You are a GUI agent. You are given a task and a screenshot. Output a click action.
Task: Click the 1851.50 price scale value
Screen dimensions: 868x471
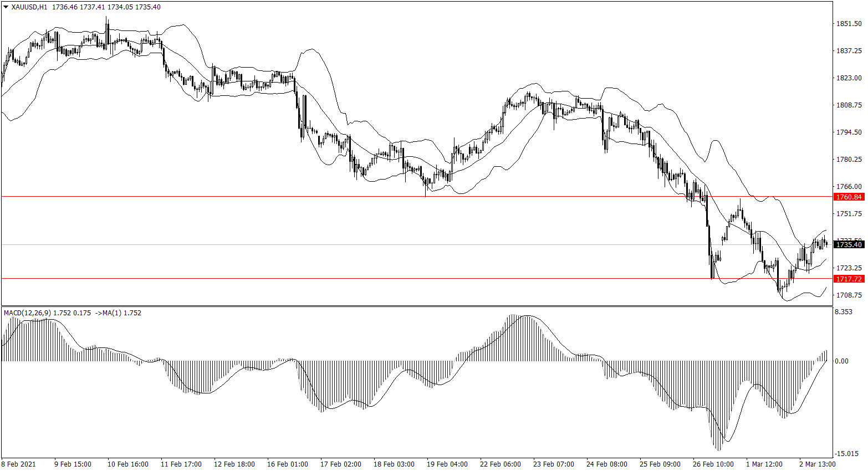pyautogui.click(x=849, y=24)
